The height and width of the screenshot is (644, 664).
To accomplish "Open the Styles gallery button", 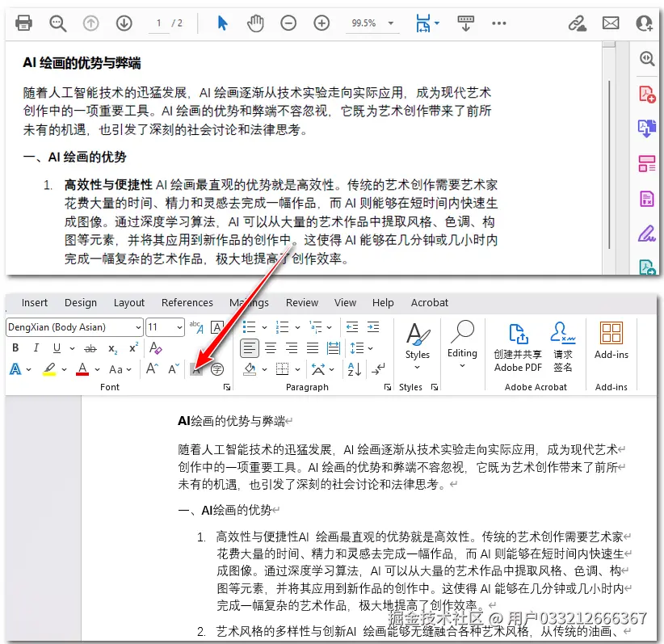I will click(418, 345).
